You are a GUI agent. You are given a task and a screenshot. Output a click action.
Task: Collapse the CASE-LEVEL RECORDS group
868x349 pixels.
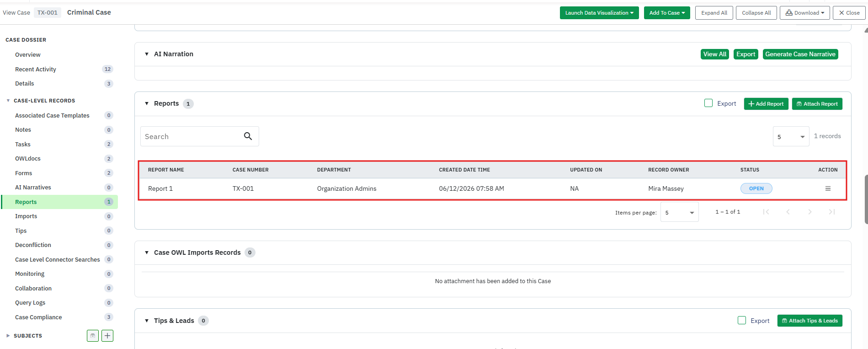pyautogui.click(x=8, y=101)
